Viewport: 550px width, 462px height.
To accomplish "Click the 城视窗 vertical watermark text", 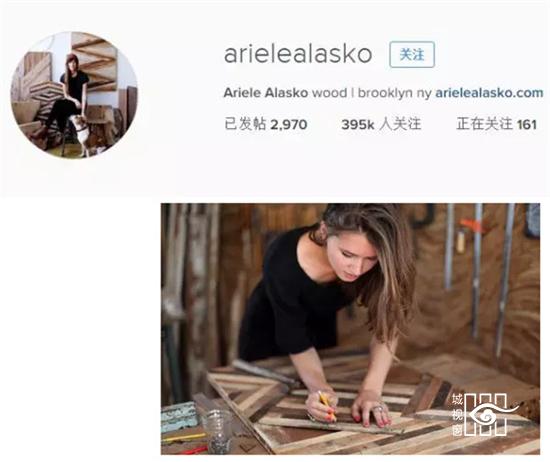I will [x=457, y=415].
